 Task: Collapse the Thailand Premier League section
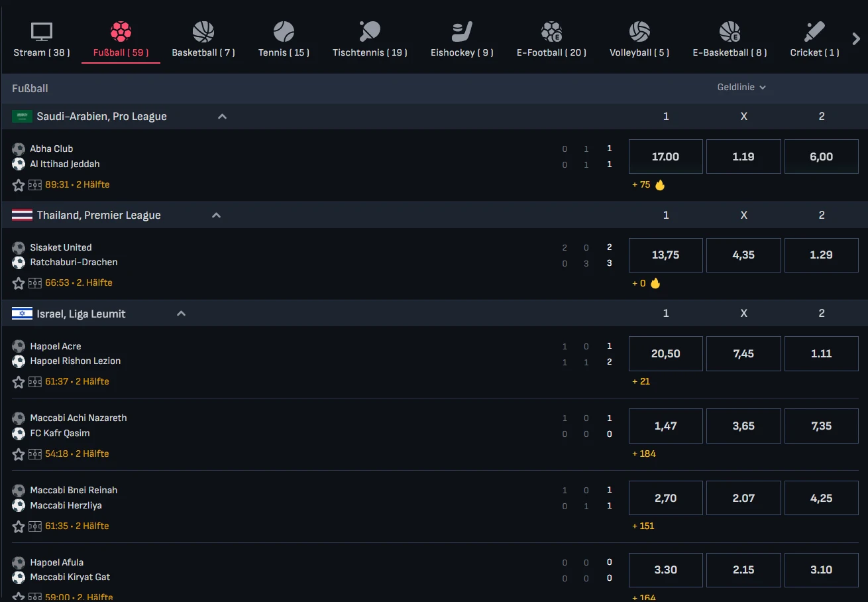coord(216,215)
